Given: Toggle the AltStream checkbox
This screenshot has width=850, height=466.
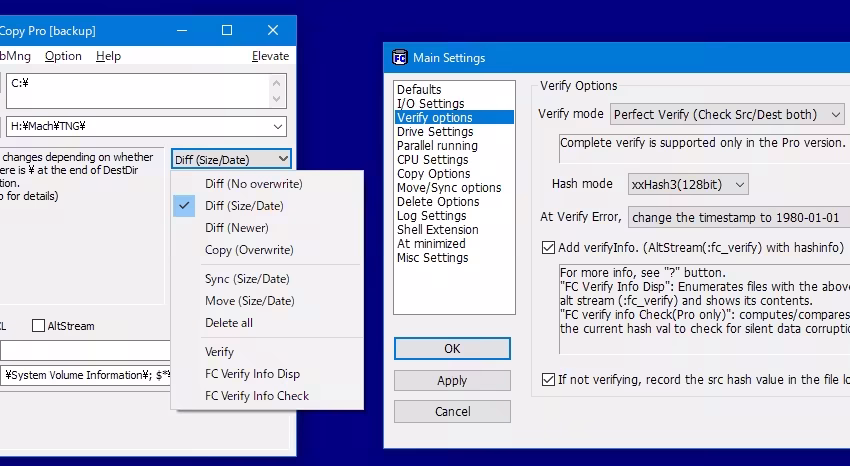Looking at the screenshot, I should [x=38, y=326].
